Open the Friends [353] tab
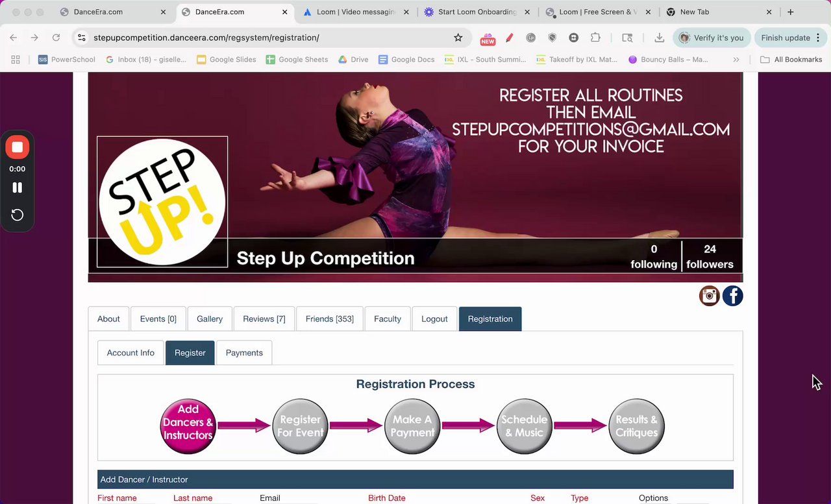Image resolution: width=831 pixels, height=504 pixels. click(330, 318)
